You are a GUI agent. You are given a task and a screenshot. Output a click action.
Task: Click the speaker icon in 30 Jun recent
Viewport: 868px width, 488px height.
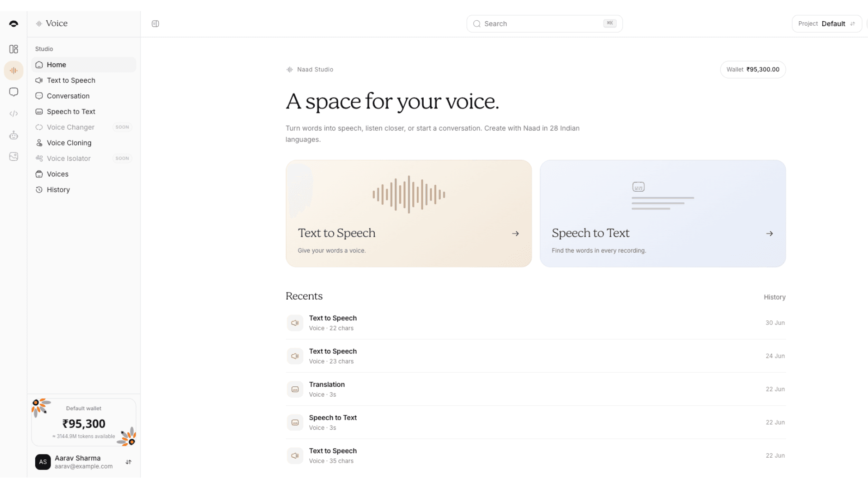click(x=295, y=323)
